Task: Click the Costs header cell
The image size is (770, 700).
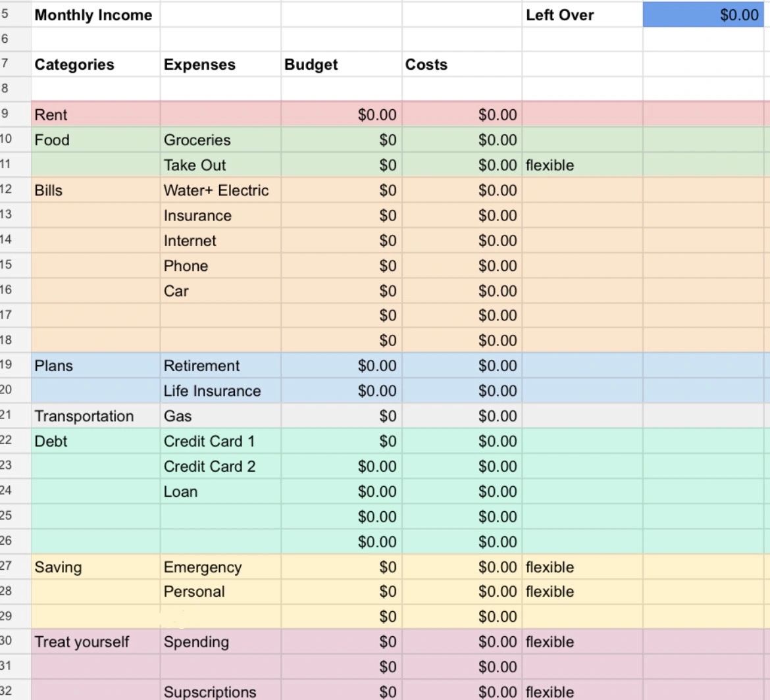Action: coord(462,64)
